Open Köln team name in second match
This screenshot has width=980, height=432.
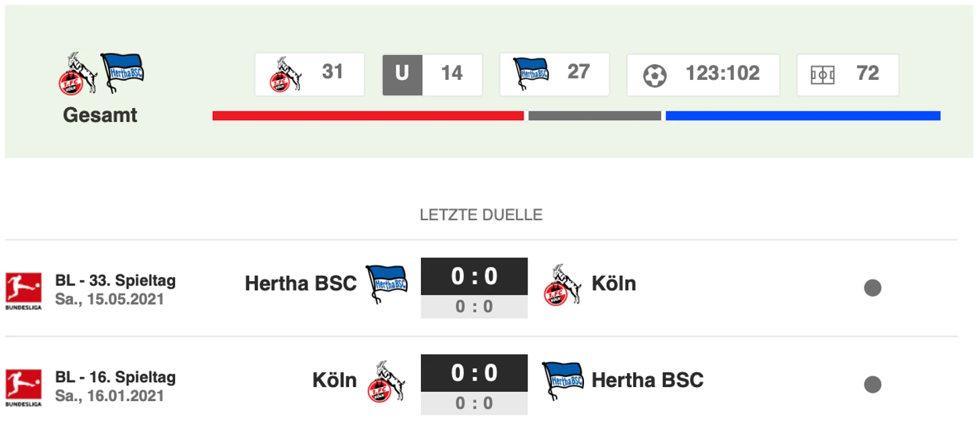click(334, 380)
